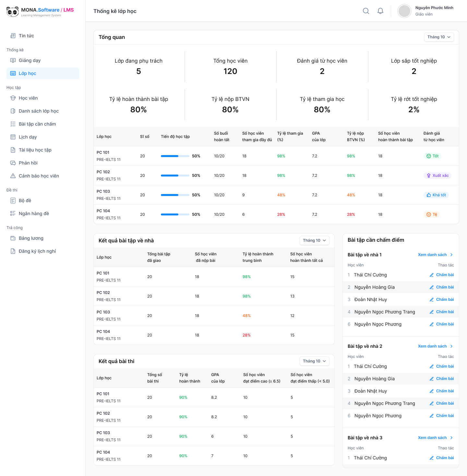Click the Xuất xắc rating badge for PC 102
This screenshot has height=476, width=467.
pos(437,176)
